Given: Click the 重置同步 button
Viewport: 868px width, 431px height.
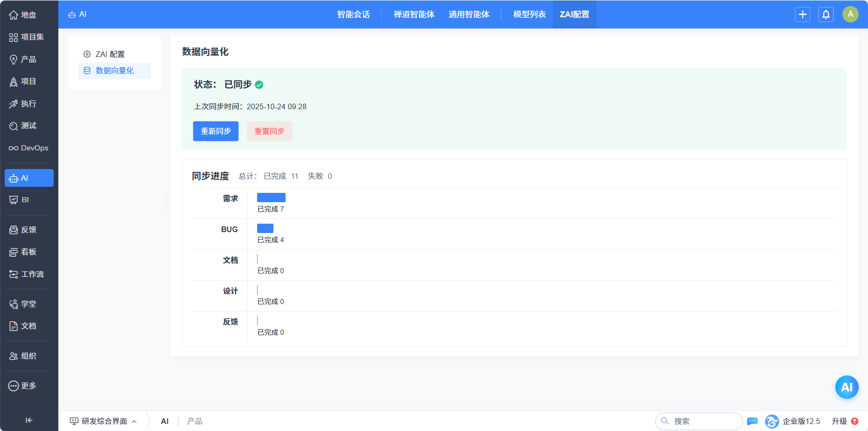Looking at the screenshot, I should coord(269,131).
